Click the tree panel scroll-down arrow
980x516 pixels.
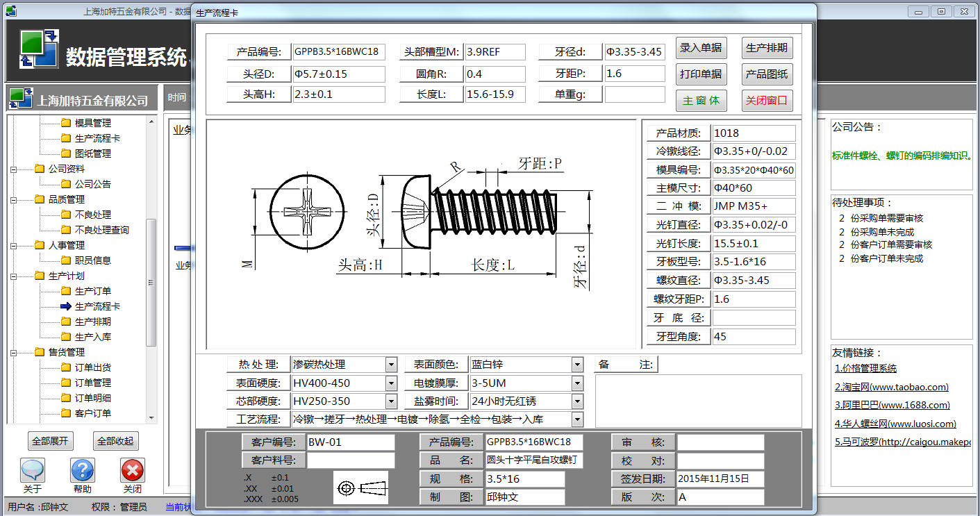(151, 418)
